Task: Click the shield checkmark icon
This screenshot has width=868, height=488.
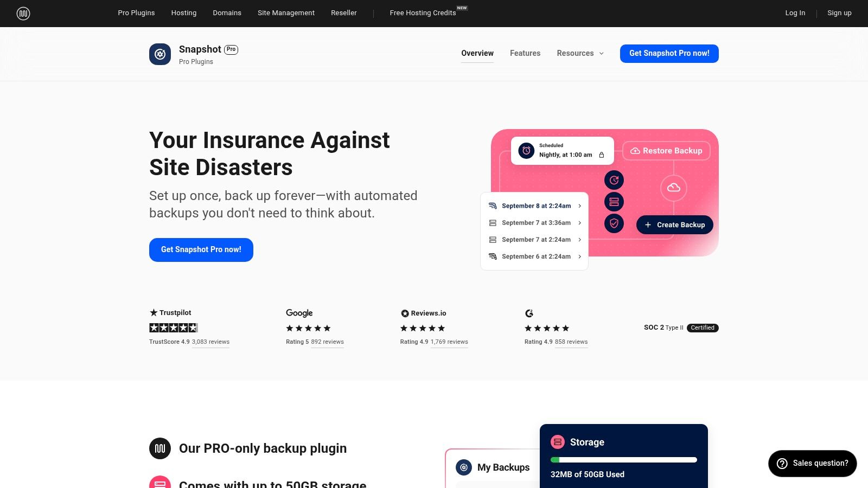Action: coord(614,223)
